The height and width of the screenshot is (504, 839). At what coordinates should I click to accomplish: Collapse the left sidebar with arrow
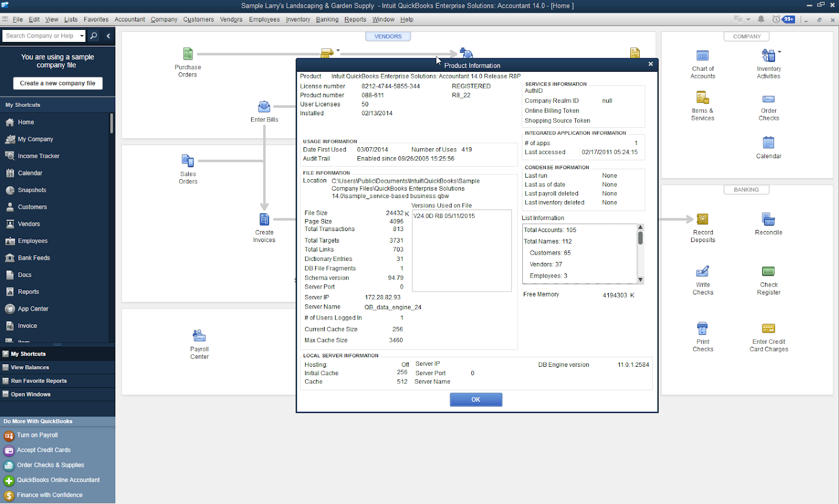pyautogui.click(x=108, y=36)
